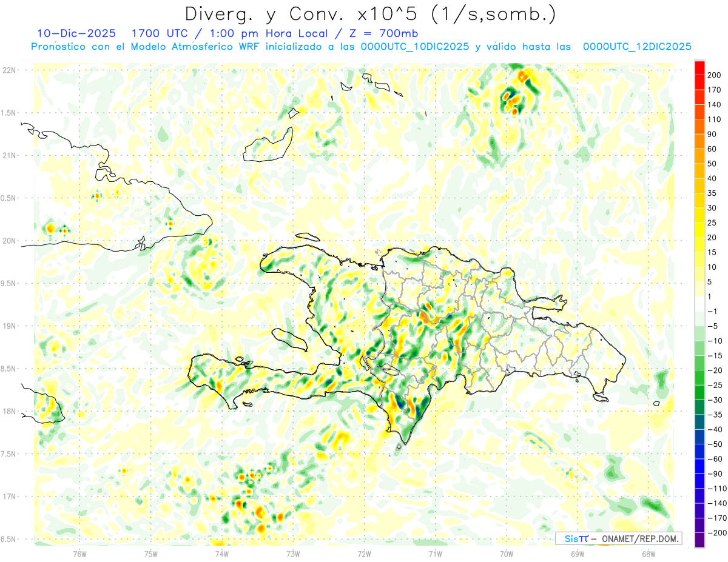Viewport: 728px width, 562px height.
Task: Click the 71W longitude label
Action: [435, 554]
